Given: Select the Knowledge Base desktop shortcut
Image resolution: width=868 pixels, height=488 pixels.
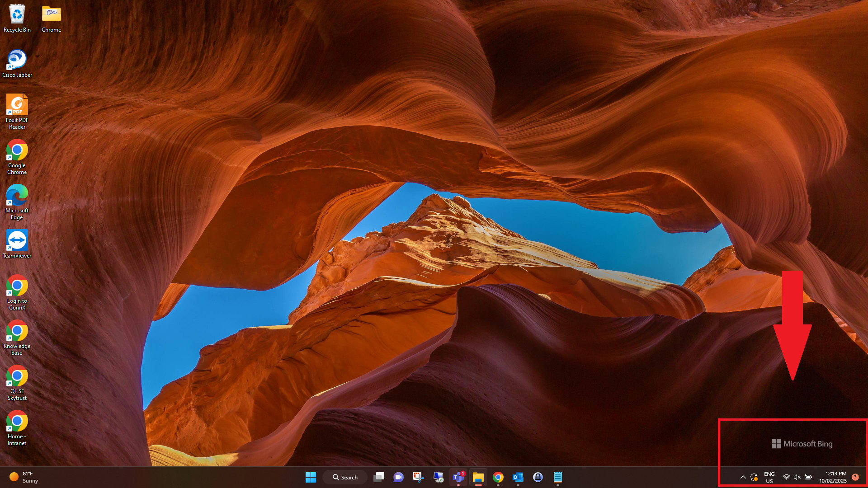Looking at the screenshot, I should (17, 338).
